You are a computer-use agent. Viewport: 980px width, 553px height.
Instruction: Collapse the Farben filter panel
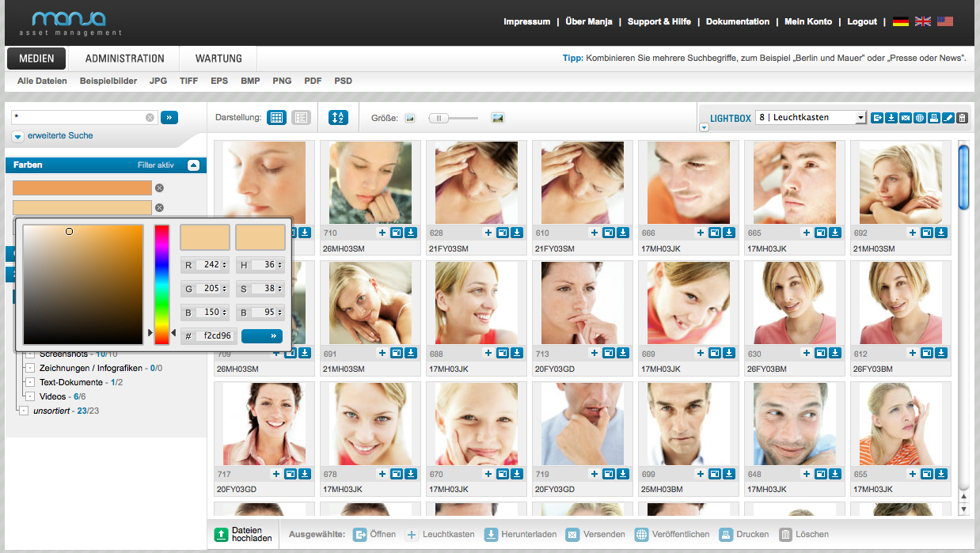[193, 165]
